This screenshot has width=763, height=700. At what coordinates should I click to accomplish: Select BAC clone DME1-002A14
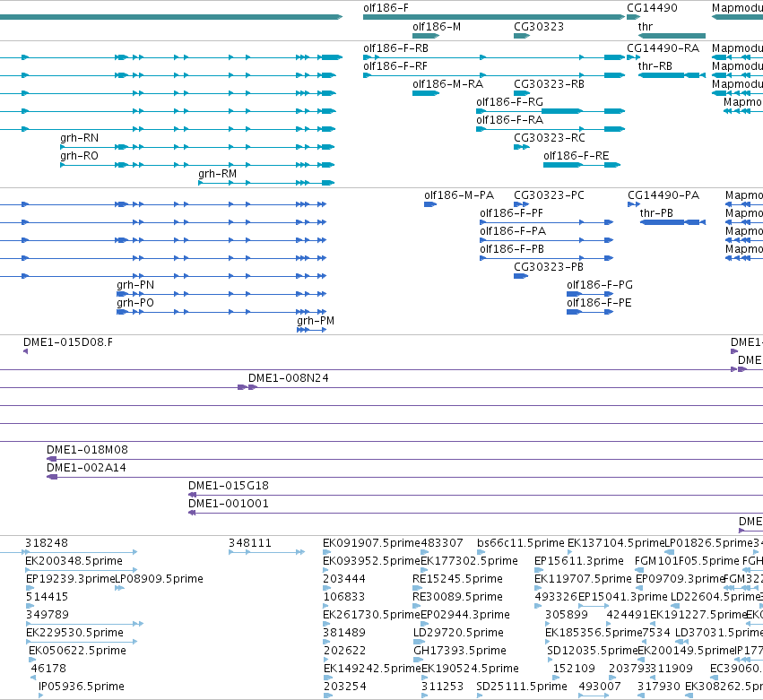pos(404,477)
